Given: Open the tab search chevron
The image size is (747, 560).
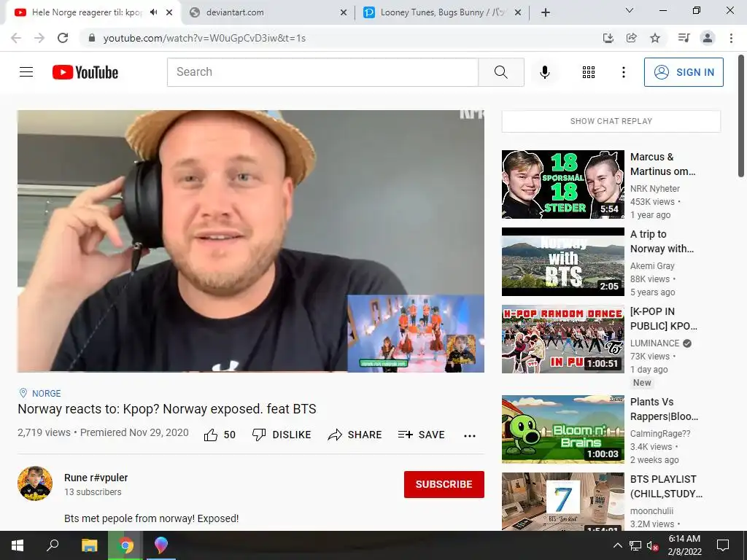Looking at the screenshot, I should pos(630,10).
